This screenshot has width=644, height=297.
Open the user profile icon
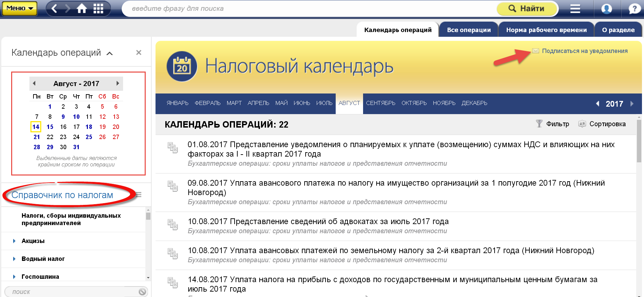tap(606, 9)
